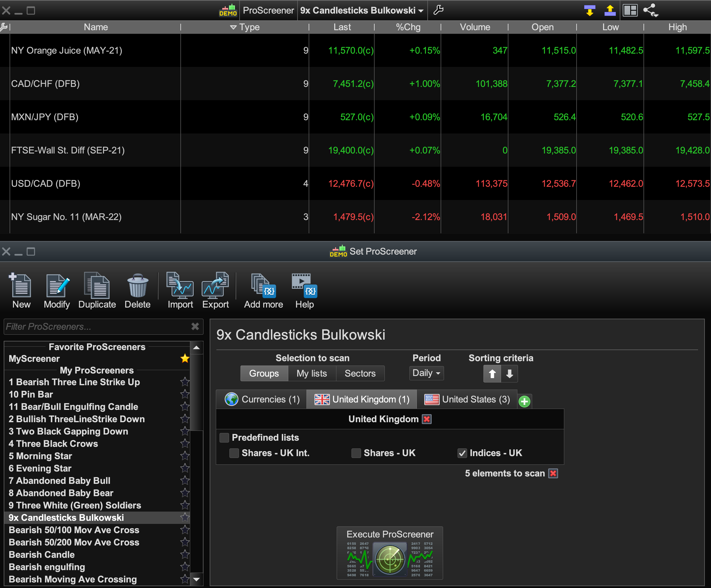Open the Help video icon
The width and height of the screenshot is (711, 588).
(x=304, y=286)
